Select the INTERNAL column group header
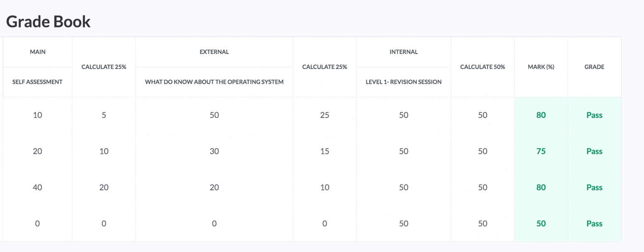644x252 pixels. (403, 52)
